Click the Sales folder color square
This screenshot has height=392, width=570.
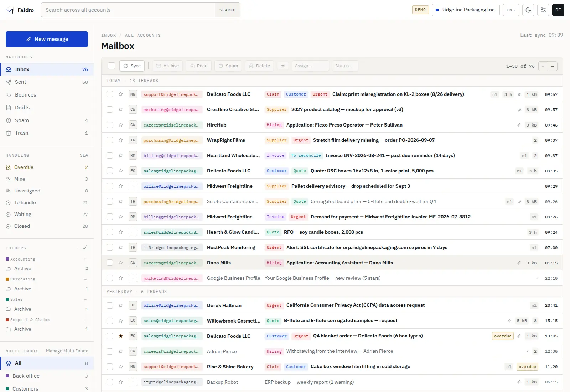(x=7, y=299)
